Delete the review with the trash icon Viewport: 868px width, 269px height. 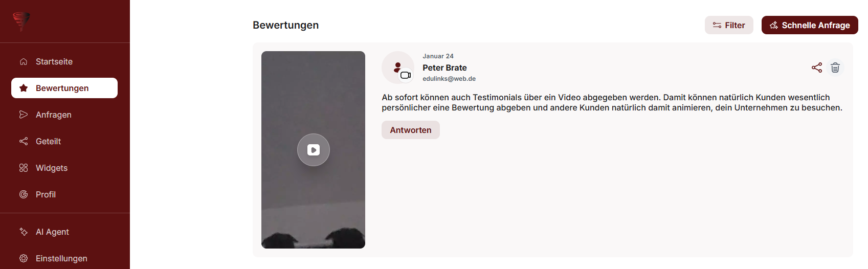pyautogui.click(x=835, y=68)
